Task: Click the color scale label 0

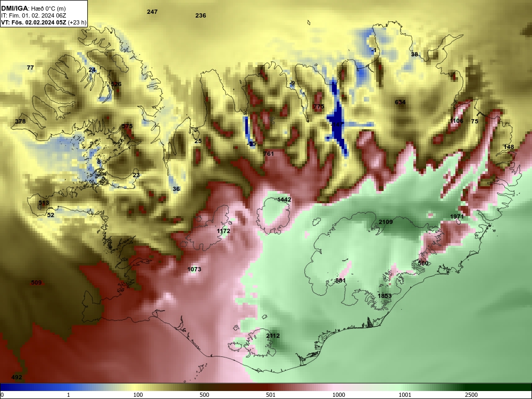Action: [2, 395]
